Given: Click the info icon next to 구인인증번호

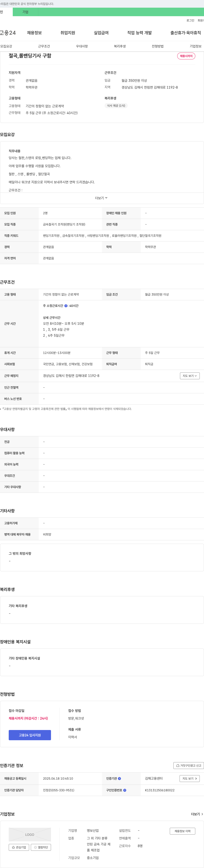Looking at the screenshot, I should pyautogui.click(x=125, y=790).
